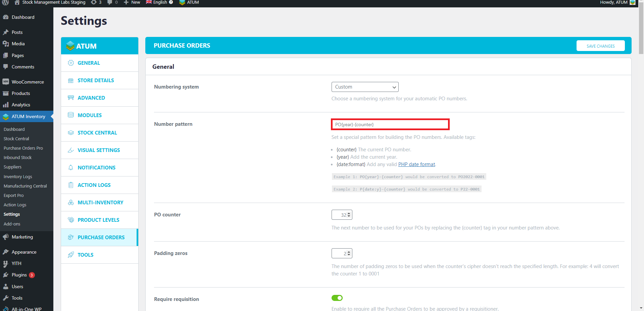Click the English language help icon
644x311 pixels.
[x=171, y=2]
